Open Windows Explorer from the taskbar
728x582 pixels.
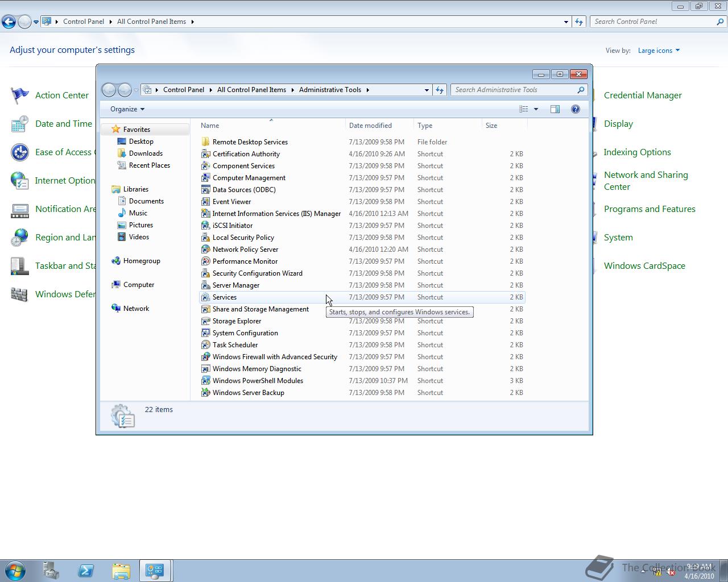click(x=121, y=571)
